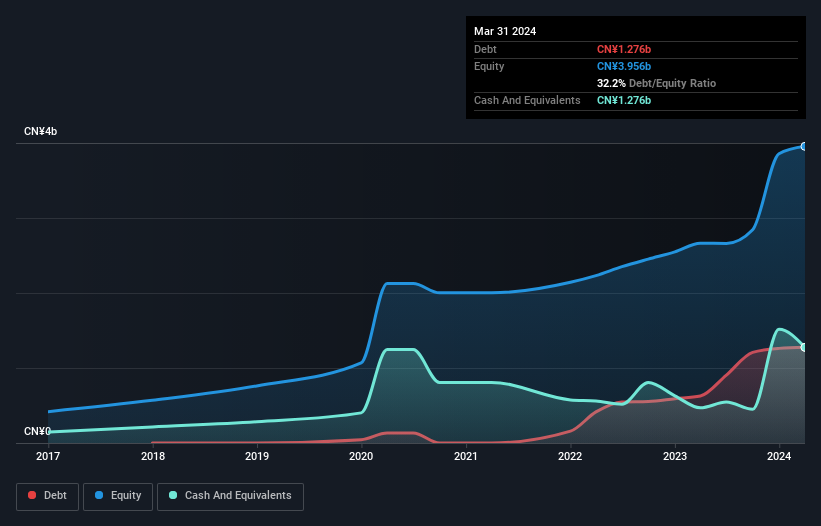Click the 2021 x-axis label
This screenshot has height=526, width=821.
(x=466, y=456)
